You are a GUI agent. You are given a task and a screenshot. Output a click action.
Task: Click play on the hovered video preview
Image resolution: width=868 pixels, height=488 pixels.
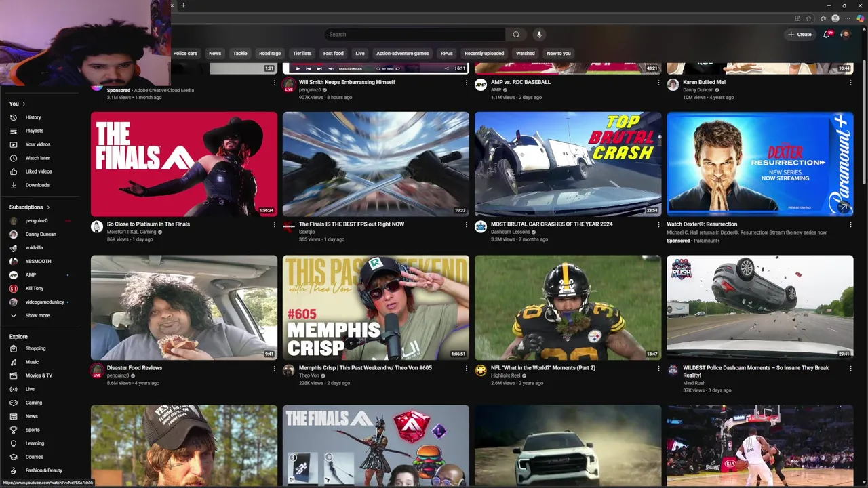tap(298, 68)
